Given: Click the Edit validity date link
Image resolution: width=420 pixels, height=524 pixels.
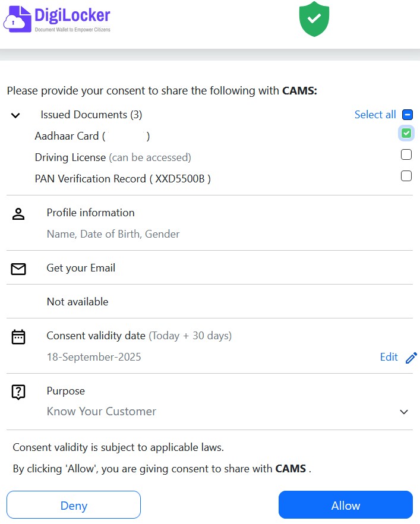Looking at the screenshot, I should pyautogui.click(x=389, y=357).
